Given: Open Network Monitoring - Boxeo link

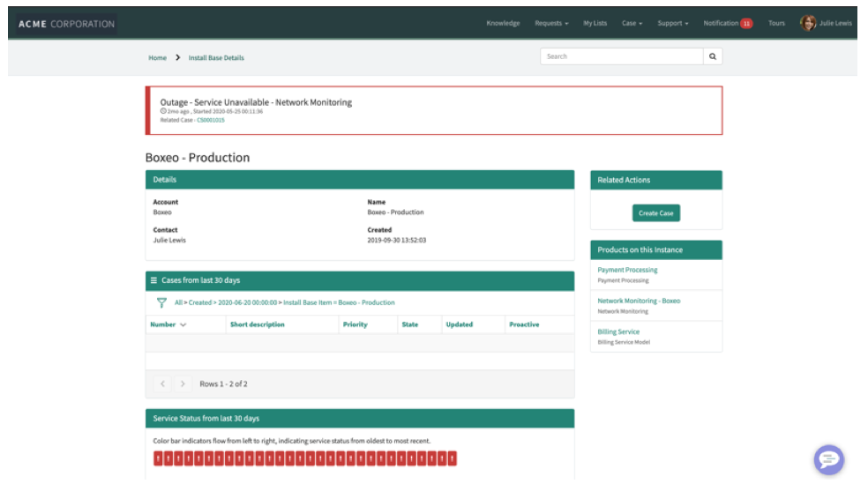Looking at the screenshot, I should [x=639, y=301].
